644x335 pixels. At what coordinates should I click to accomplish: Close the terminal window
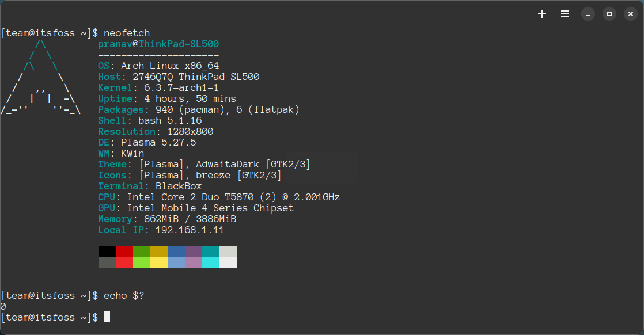[x=631, y=14]
